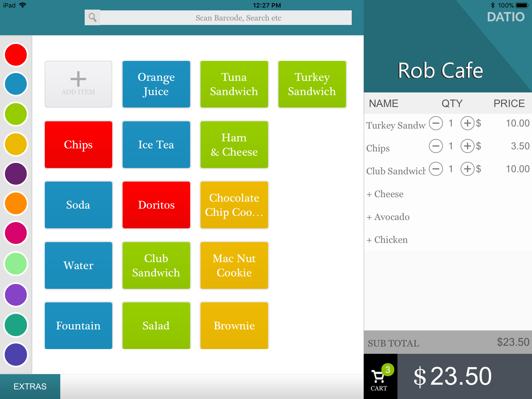Add Orange Juice to the order
This screenshot has height=399, width=532.
[x=156, y=84]
